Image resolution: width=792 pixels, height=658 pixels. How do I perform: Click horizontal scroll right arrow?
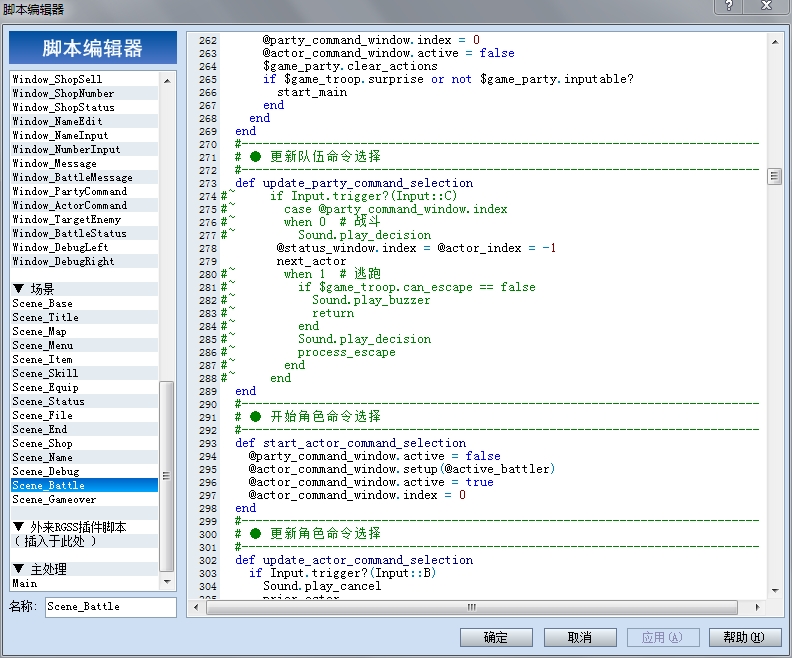pyautogui.click(x=757, y=607)
